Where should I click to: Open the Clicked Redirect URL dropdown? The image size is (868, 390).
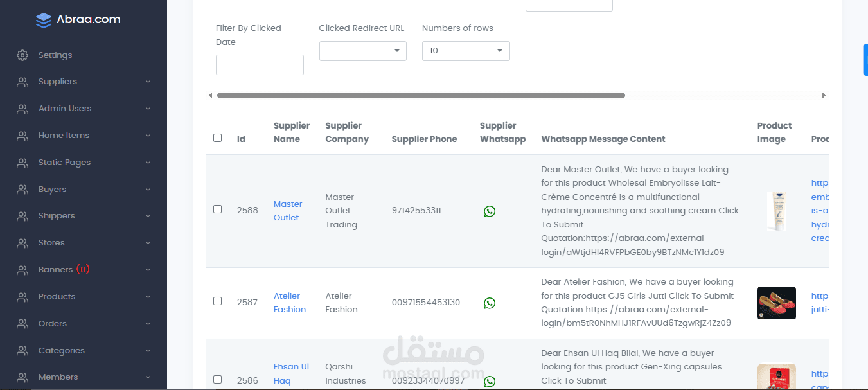click(362, 51)
